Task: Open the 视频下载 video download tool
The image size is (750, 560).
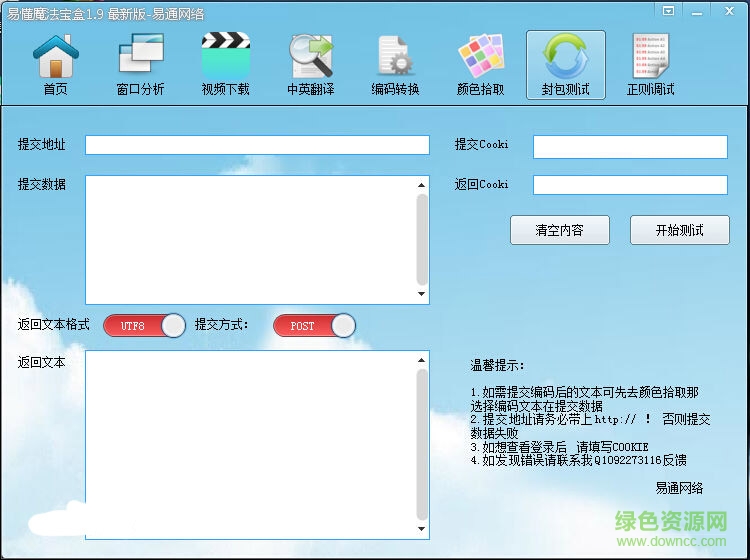Action: click(x=225, y=65)
